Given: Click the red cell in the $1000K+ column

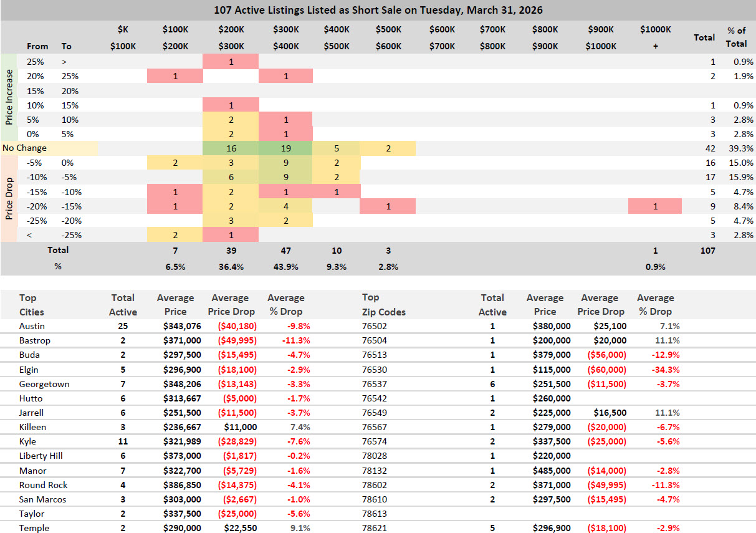Looking at the screenshot, I should pyautogui.click(x=654, y=206).
